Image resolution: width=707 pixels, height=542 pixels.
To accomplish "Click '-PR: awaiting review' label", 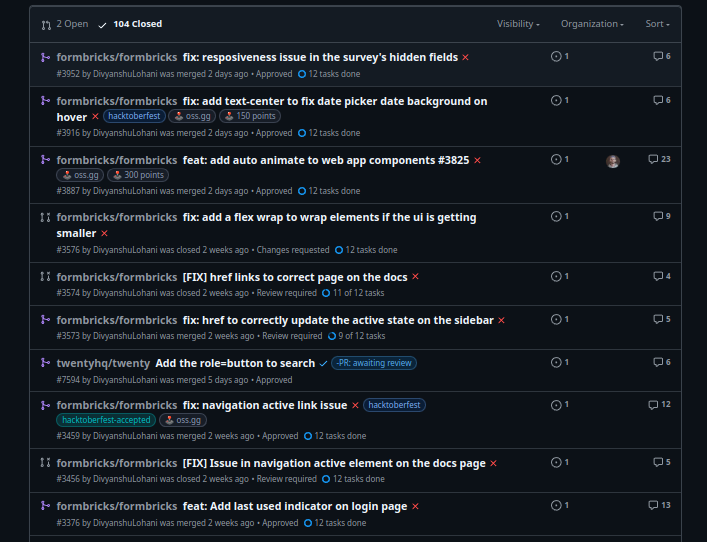I will tap(374, 363).
